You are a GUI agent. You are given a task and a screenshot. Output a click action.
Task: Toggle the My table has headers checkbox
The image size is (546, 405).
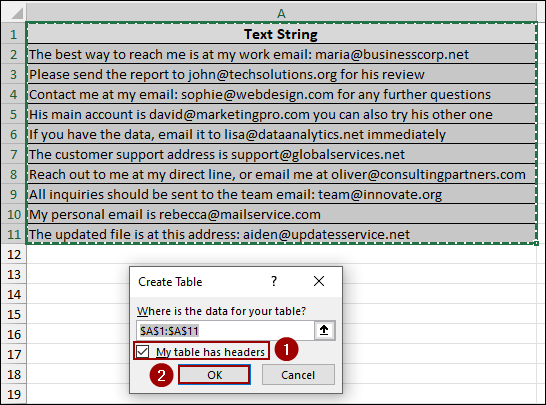[143, 351]
